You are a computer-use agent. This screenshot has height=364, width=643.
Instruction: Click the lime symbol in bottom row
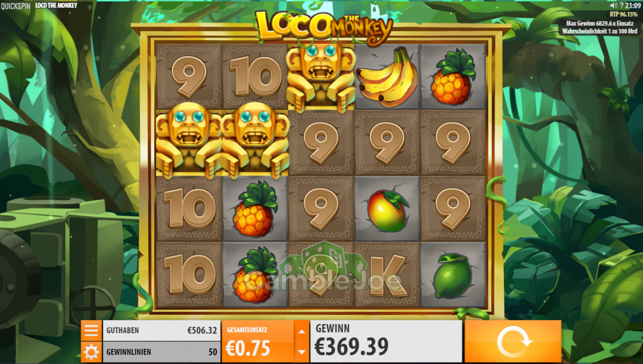click(453, 275)
